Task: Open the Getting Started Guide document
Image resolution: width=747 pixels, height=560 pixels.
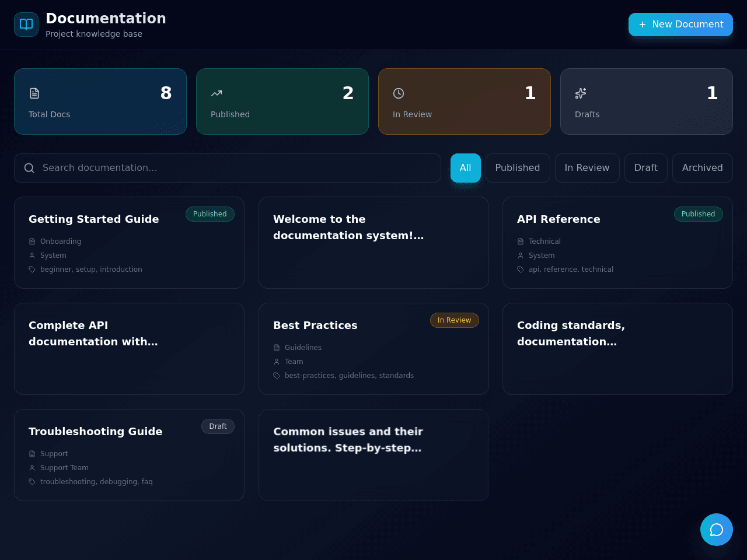Action: coord(129,243)
